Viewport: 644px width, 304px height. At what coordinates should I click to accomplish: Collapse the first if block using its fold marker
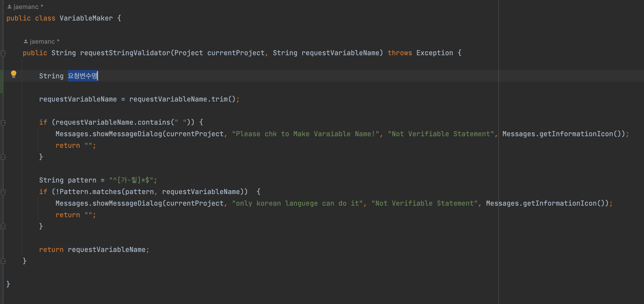[x=3, y=122]
